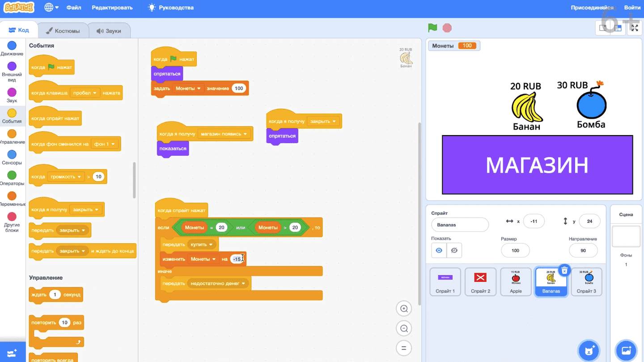
Task: Click the green flag to run project
Action: click(432, 28)
